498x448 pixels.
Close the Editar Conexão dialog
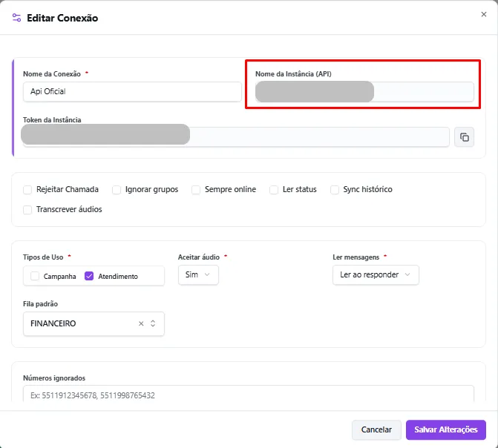(484, 14)
